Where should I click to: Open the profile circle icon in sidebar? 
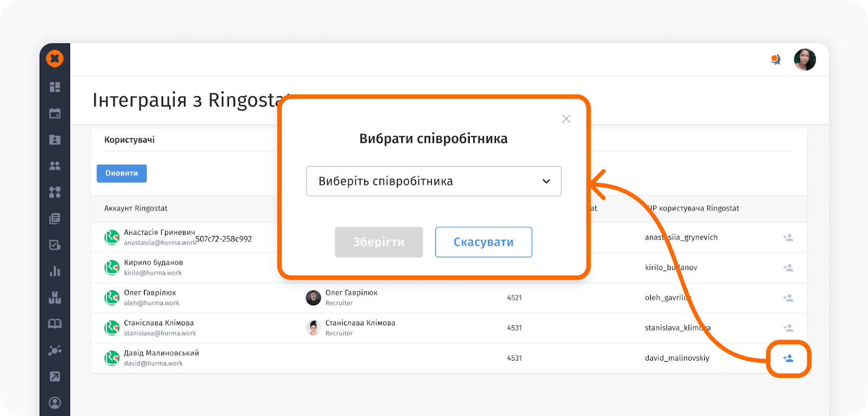[55, 402]
